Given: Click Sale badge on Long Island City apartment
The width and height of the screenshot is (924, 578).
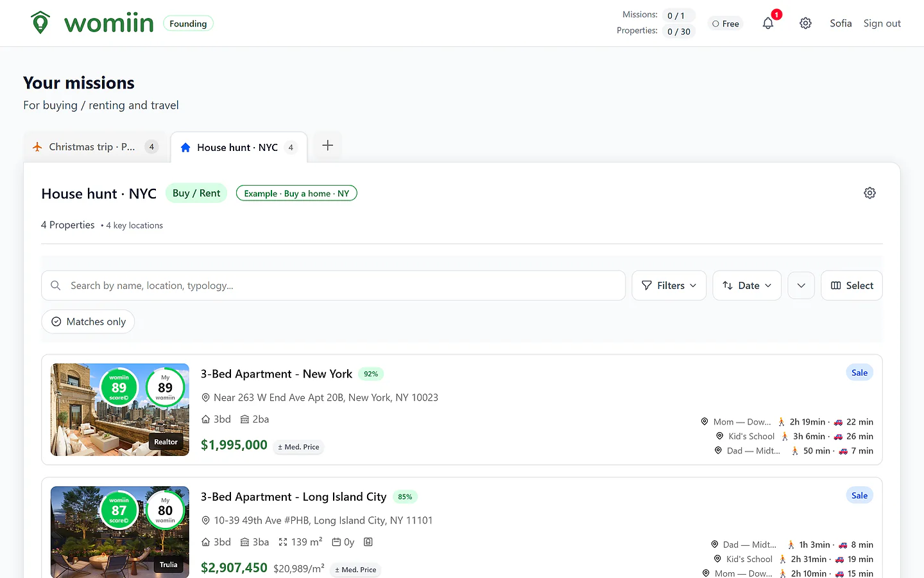Looking at the screenshot, I should pos(859,495).
